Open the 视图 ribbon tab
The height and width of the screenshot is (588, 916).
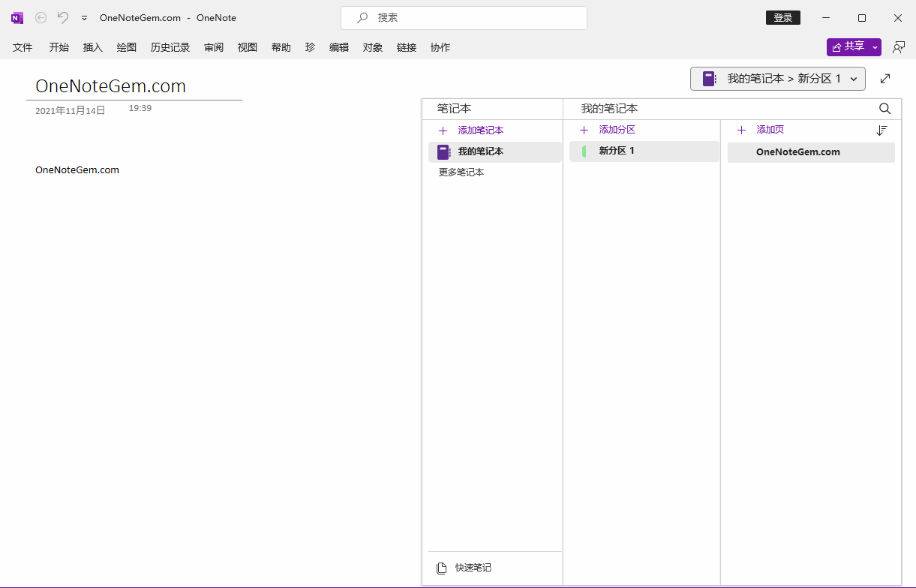[248, 47]
